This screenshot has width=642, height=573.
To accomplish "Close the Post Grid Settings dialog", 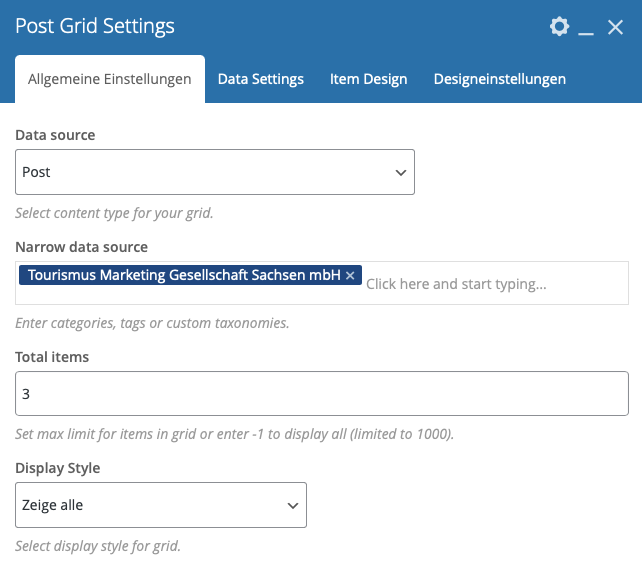I will coord(615,27).
